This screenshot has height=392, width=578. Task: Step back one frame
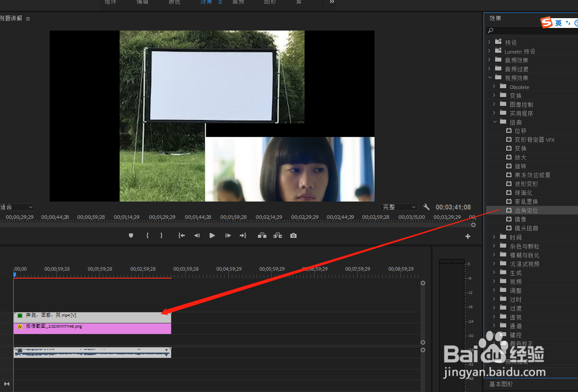(197, 236)
